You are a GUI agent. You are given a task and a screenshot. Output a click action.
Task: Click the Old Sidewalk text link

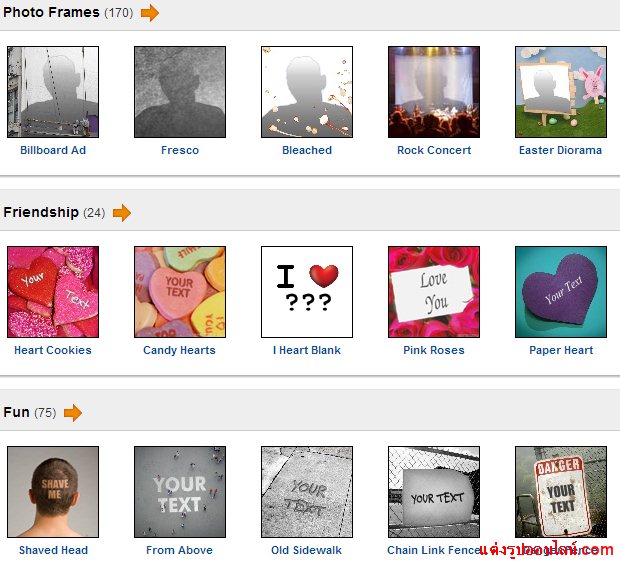307,550
